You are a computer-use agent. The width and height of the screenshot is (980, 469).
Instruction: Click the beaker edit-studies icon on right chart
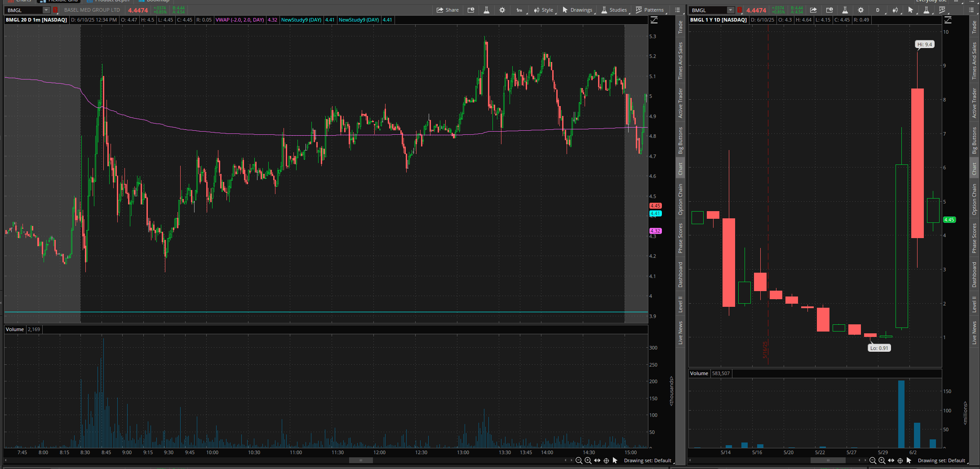point(845,10)
